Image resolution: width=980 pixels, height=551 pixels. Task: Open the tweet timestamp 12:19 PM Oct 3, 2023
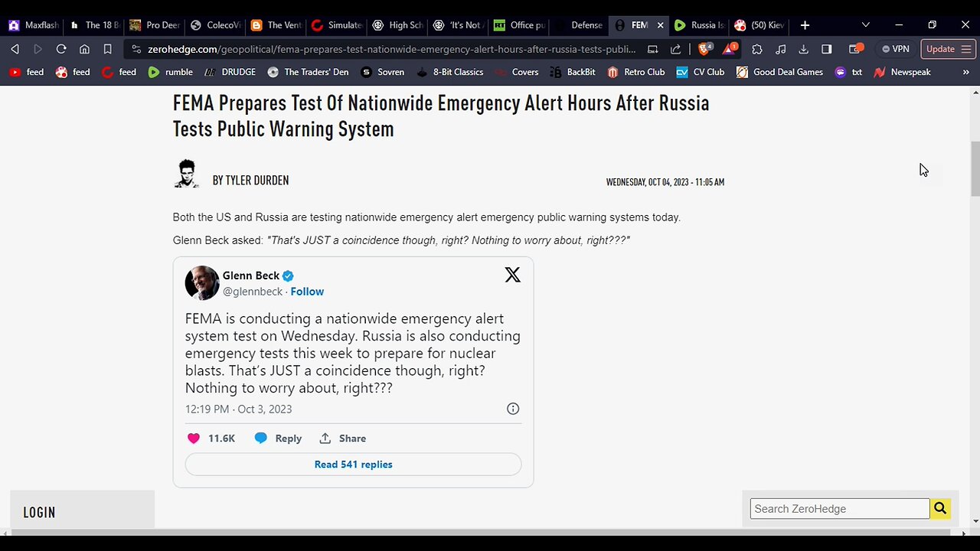click(238, 409)
